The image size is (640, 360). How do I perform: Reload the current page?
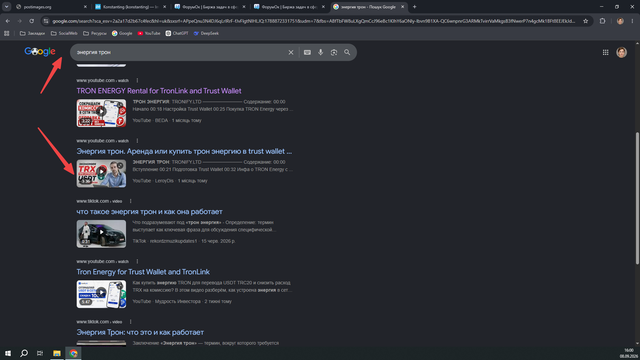pyautogui.click(x=31, y=21)
